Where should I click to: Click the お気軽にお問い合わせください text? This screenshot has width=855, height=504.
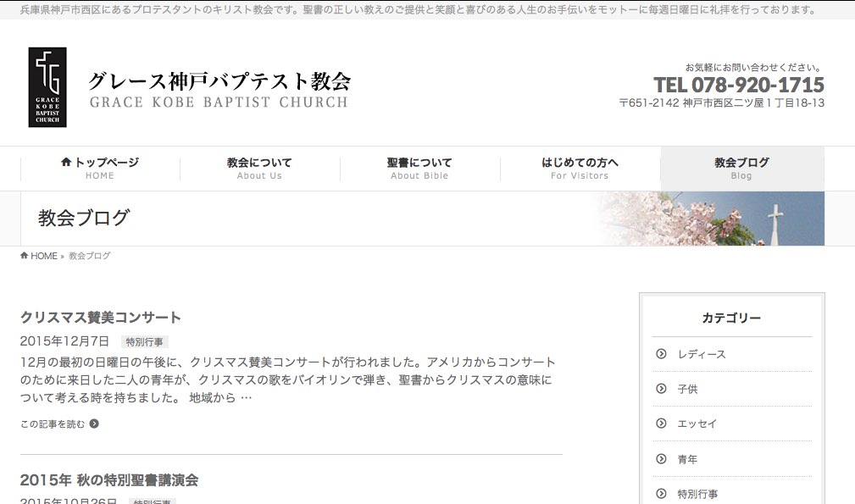pyautogui.click(x=753, y=68)
